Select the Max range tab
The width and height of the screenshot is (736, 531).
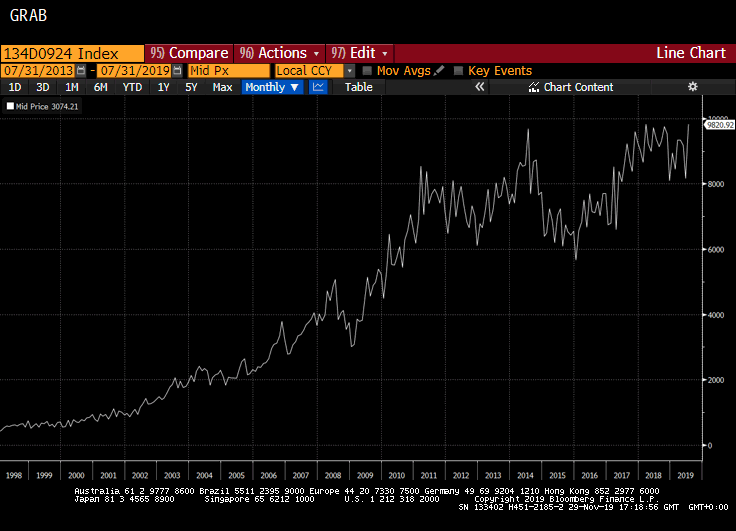click(222, 87)
